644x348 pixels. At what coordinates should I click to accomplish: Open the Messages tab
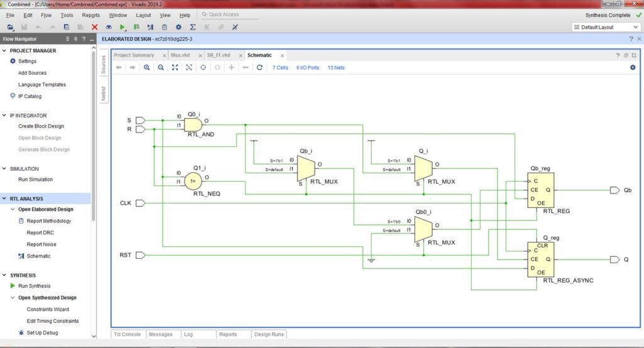coord(160,334)
